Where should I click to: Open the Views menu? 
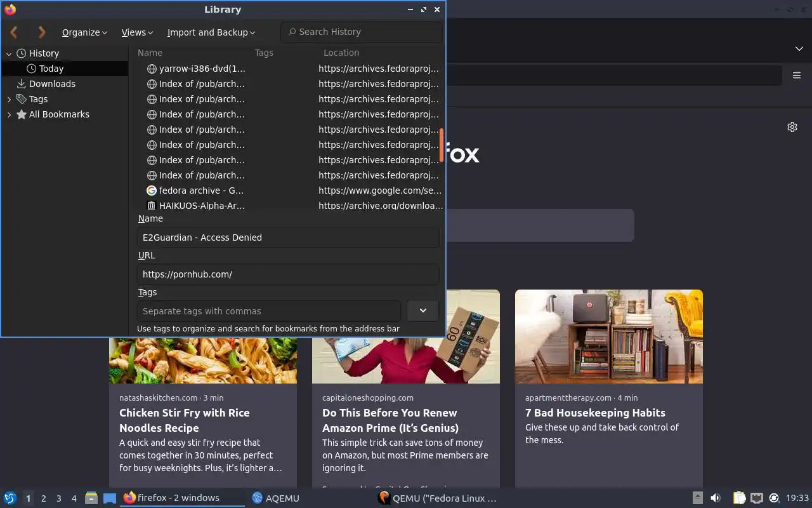tap(137, 32)
